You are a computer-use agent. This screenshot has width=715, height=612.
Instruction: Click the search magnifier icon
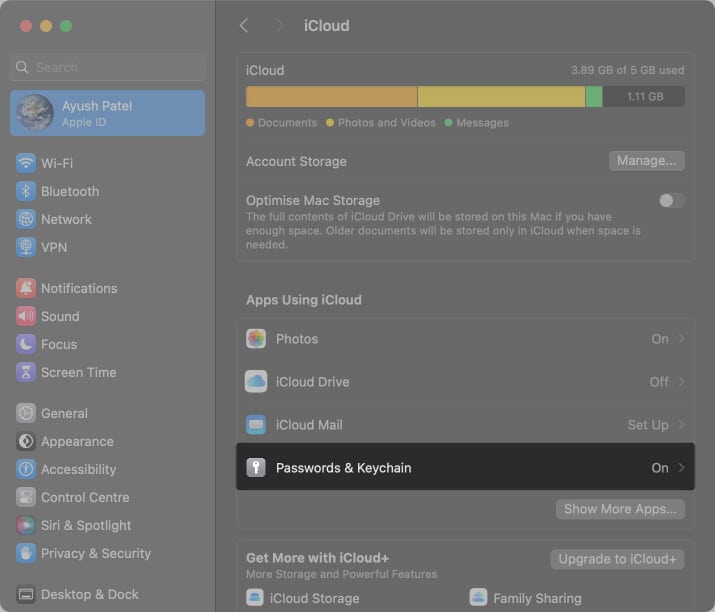[x=21, y=67]
